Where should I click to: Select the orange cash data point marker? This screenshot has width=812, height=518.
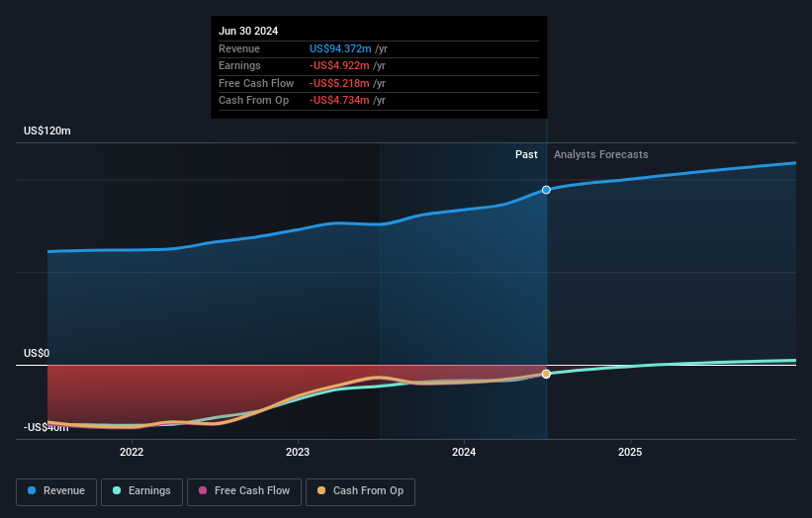pyautogui.click(x=546, y=374)
